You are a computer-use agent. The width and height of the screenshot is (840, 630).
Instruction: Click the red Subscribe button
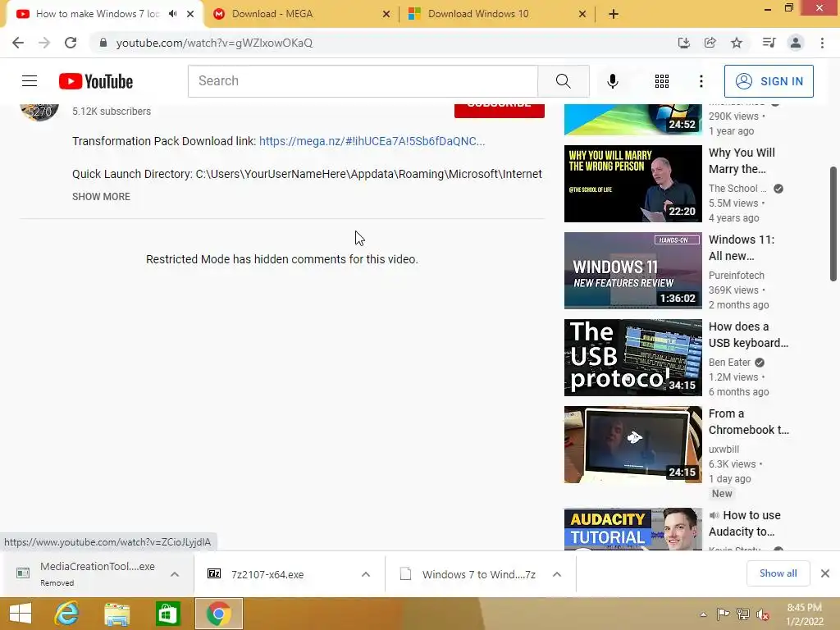(500, 110)
